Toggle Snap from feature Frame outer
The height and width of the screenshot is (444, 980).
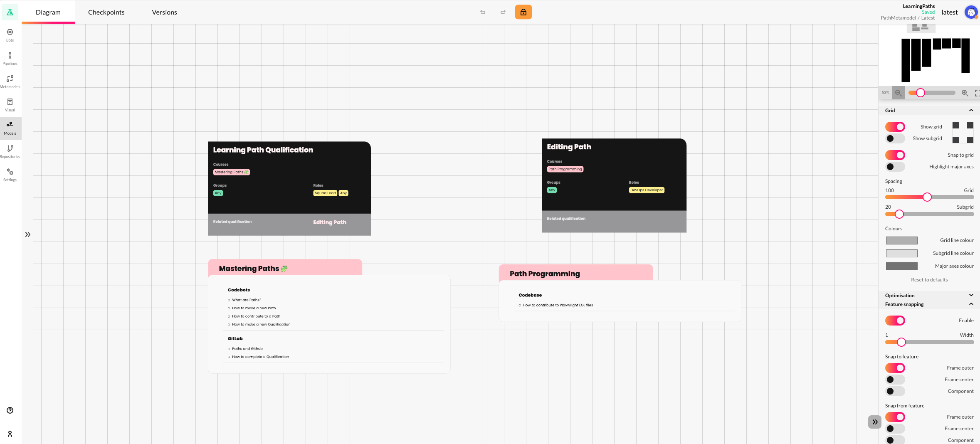coord(895,417)
